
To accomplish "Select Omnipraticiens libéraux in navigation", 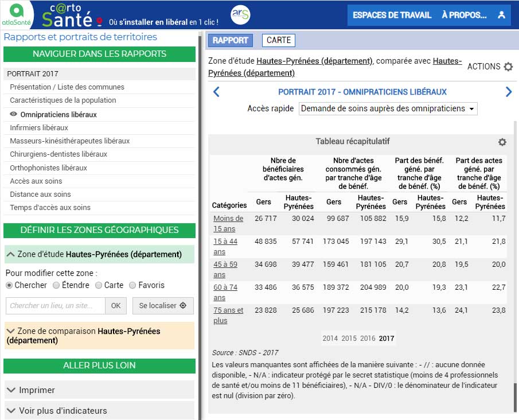I will pyautogui.click(x=58, y=115).
